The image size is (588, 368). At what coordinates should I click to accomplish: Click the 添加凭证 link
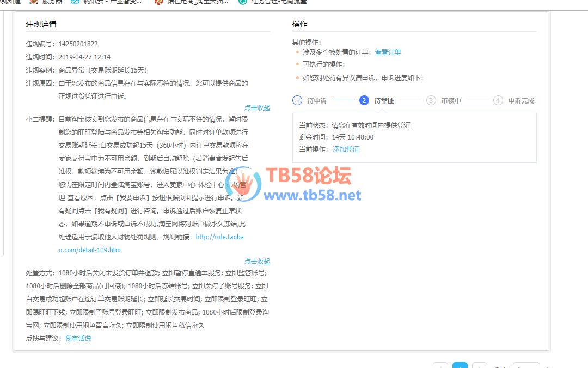(346, 149)
